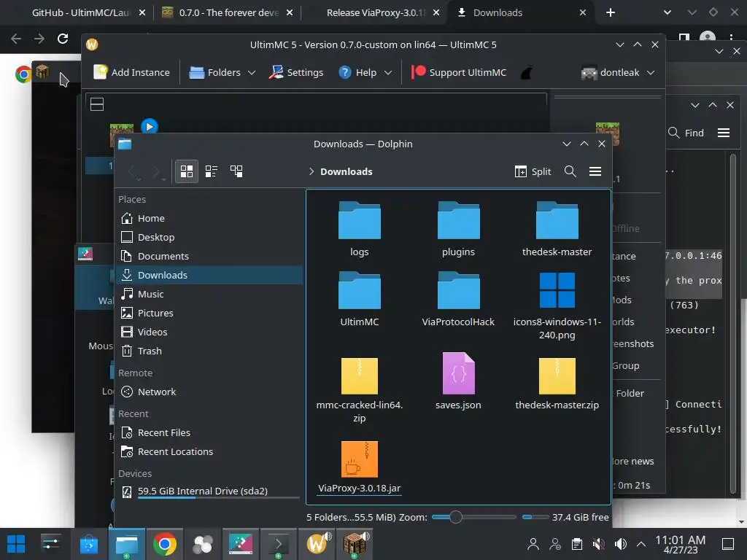Collapse the instance group toggle in UltimMC
The image size is (747, 560).
[97, 104]
